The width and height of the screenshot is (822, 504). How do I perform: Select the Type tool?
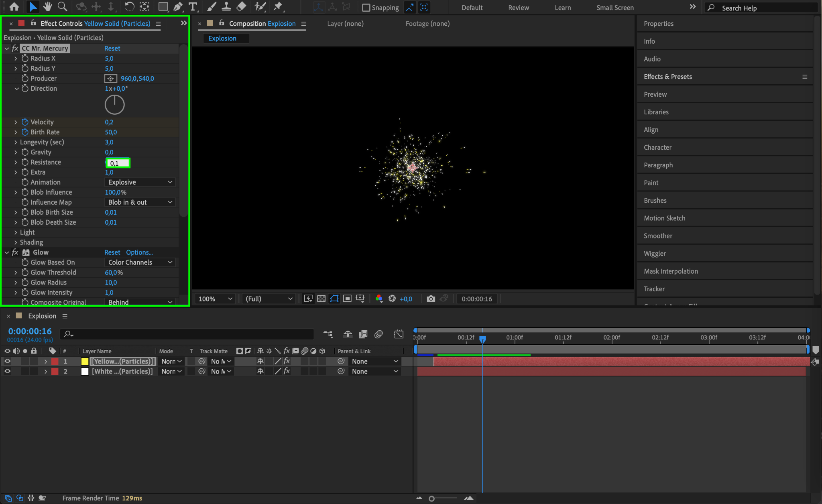pyautogui.click(x=193, y=7)
